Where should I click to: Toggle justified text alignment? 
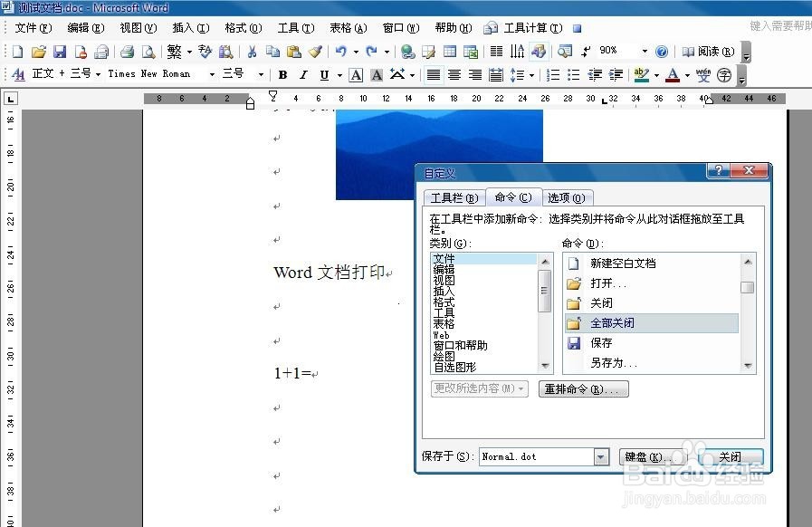(x=434, y=75)
